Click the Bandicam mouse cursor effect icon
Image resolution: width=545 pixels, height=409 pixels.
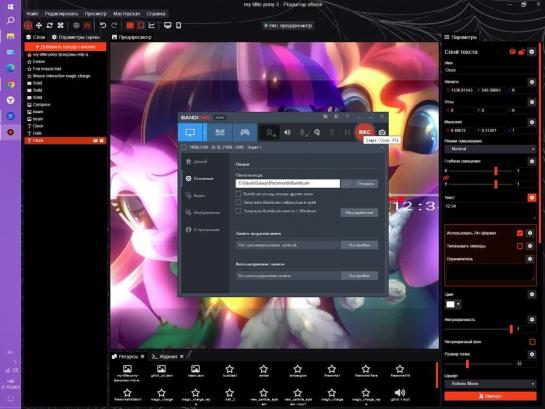(317, 132)
